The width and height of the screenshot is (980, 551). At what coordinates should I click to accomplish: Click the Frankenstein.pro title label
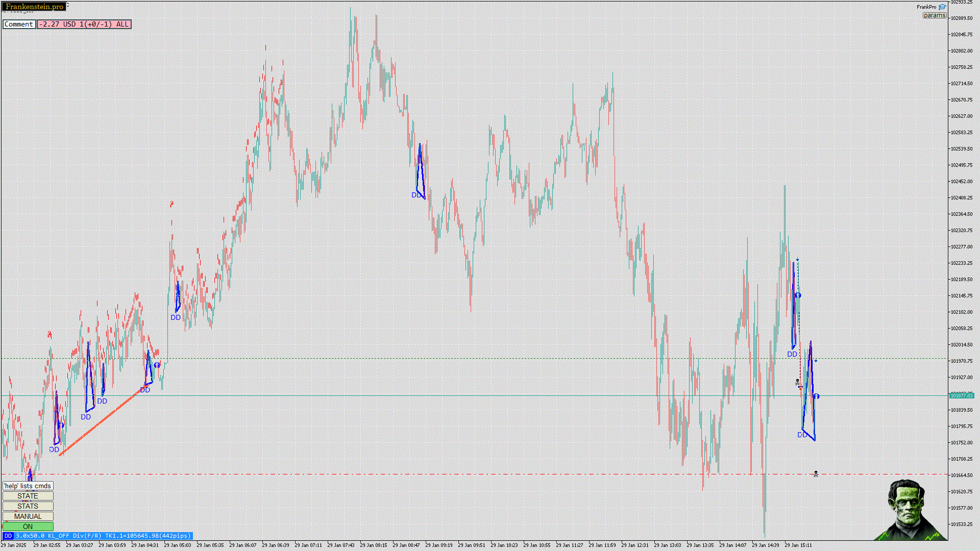coord(34,7)
